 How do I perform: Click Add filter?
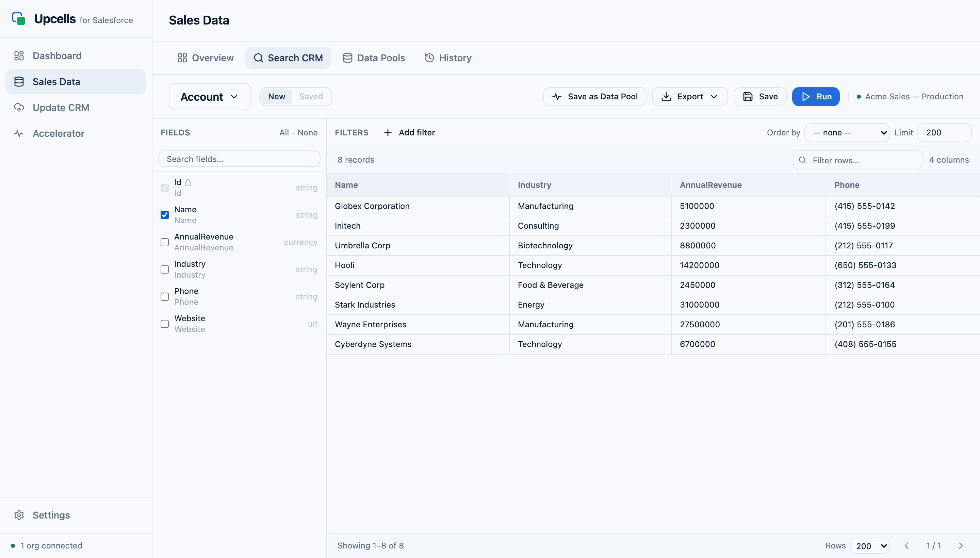(x=409, y=133)
